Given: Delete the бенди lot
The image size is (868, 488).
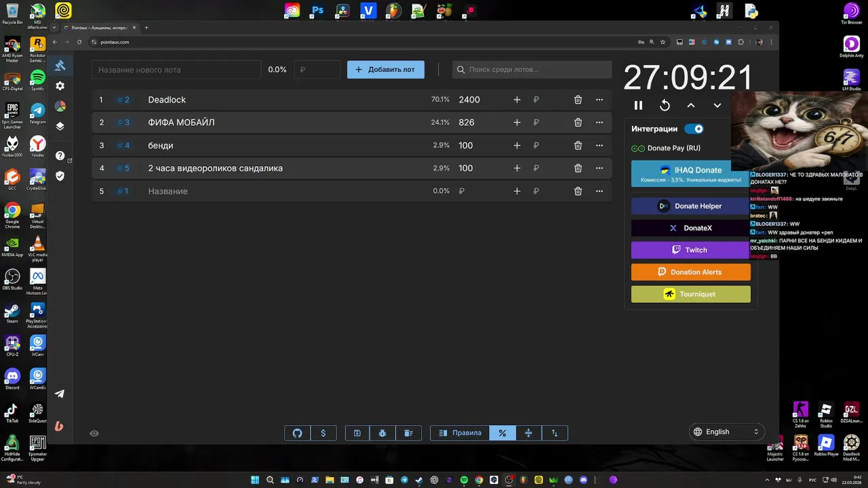Looking at the screenshot, I should (x=578, y=146).
